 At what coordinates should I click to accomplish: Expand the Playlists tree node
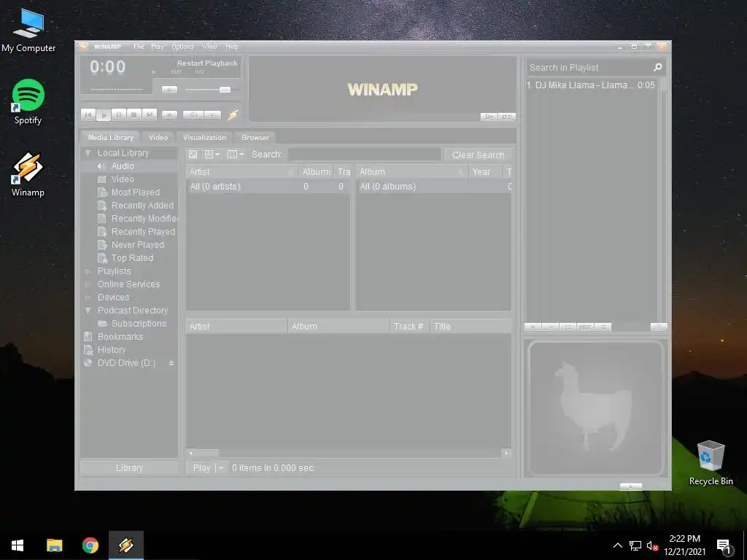click(88, 271)
